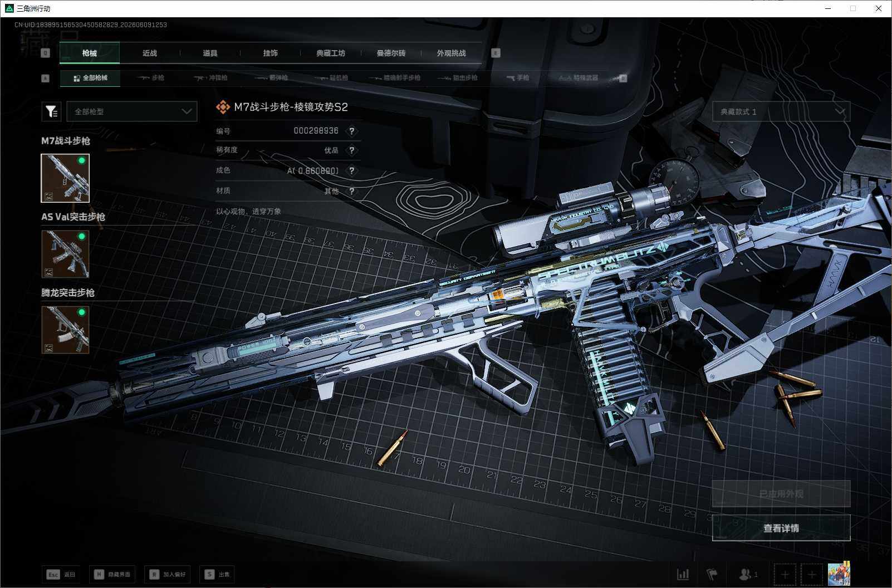Click the rarity value 优品
This screenshot has height=588, width=892.
click(331, 150)
